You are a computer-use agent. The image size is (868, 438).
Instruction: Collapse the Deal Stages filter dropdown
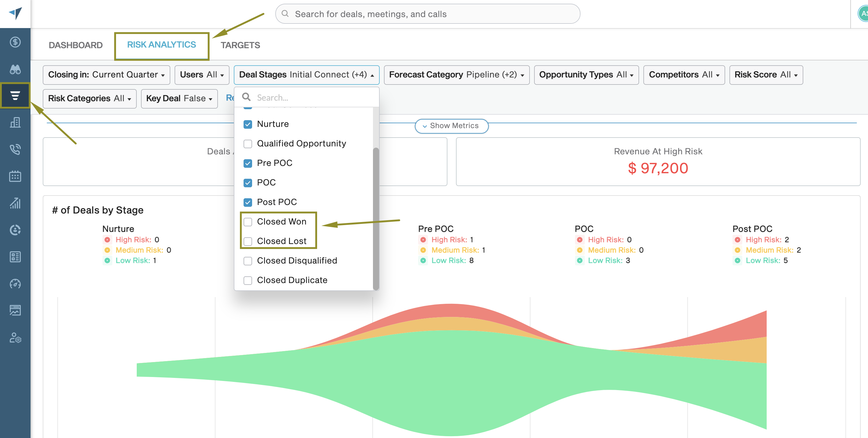tap(306, 75)
